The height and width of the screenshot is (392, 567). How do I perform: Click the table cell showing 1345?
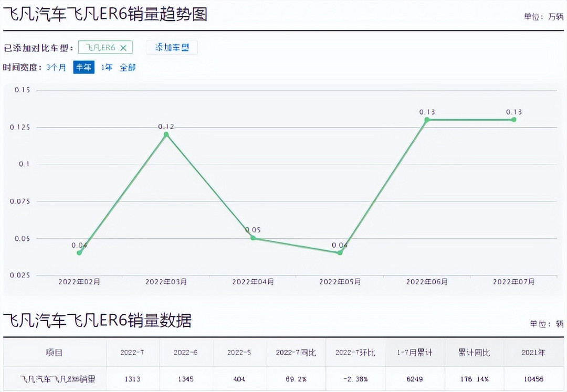185,379
